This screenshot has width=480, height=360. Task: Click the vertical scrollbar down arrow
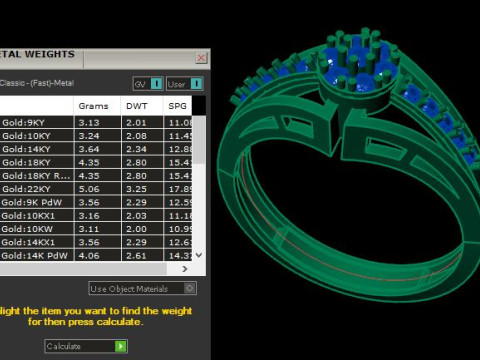(199, 255)
